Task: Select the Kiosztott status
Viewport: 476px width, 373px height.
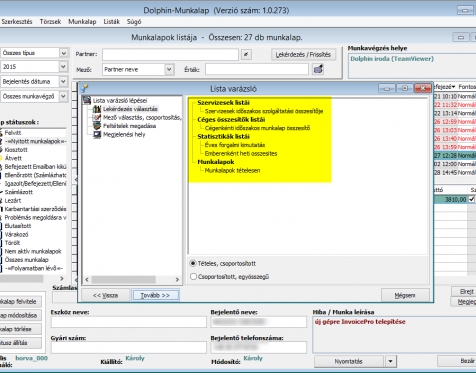Action: [x=16, y=150]
